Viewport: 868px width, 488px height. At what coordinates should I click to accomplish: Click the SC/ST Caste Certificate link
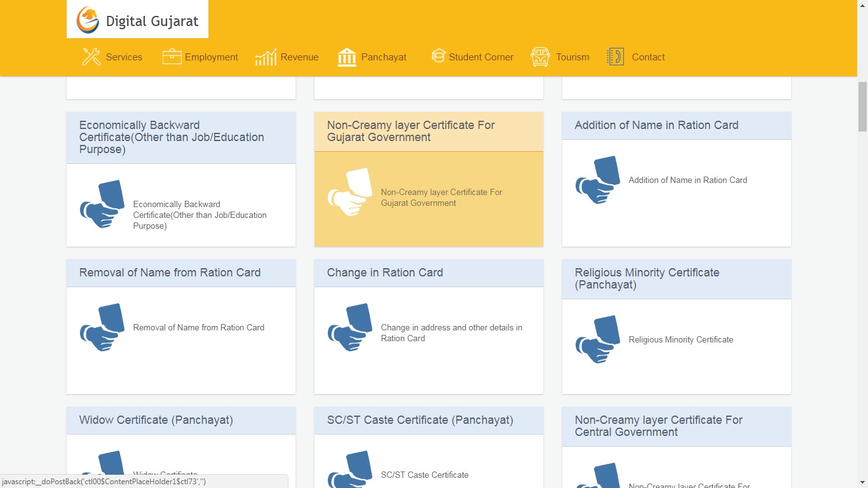424,475
